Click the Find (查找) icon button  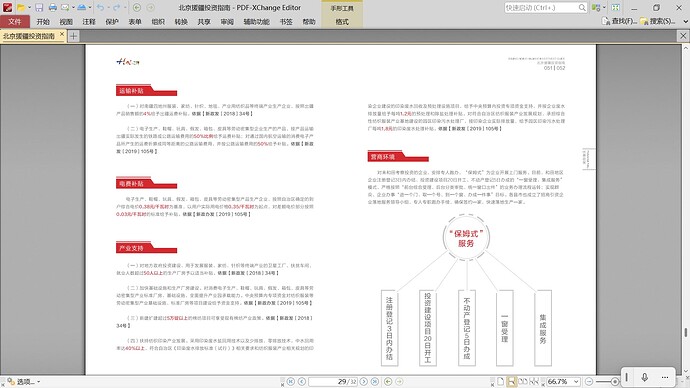click(619, 21)
